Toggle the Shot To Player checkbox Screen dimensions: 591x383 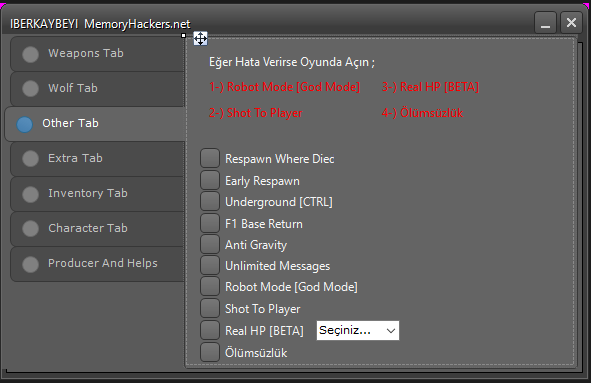(x=210, y=308)
